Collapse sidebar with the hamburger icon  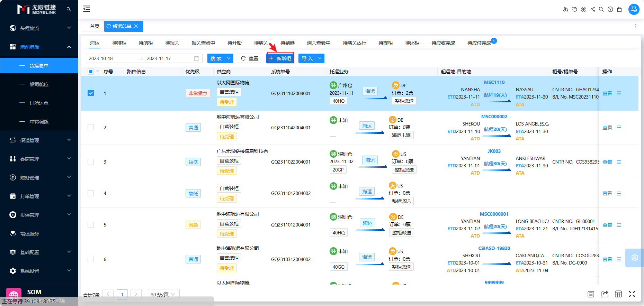click(x=87, y=9)
